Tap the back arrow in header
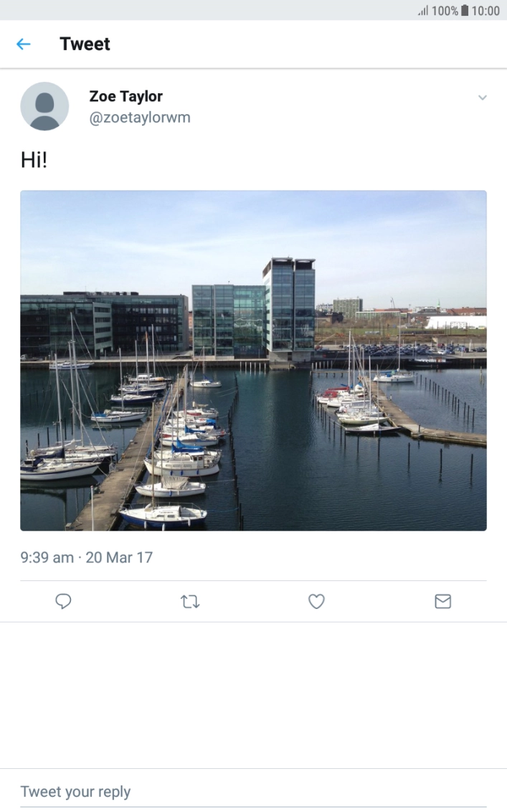Screen dimensions: 507x812 pos(24,44)
